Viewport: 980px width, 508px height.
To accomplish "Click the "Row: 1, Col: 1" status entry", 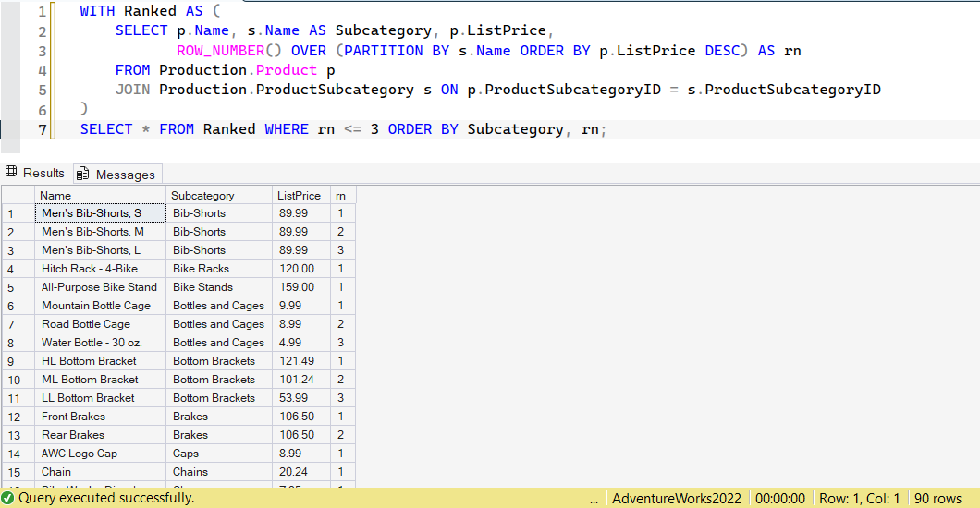I will coord(860,498).
